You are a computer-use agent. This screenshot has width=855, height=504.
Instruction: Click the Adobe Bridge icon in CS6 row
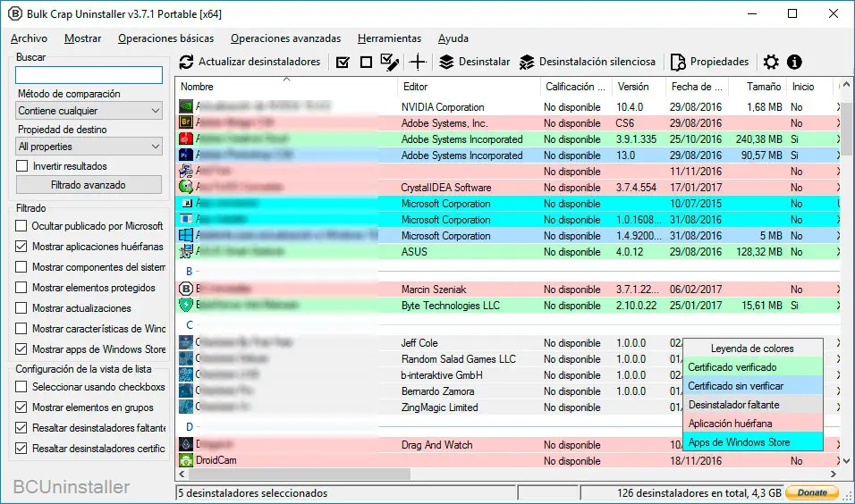point(186,122)
